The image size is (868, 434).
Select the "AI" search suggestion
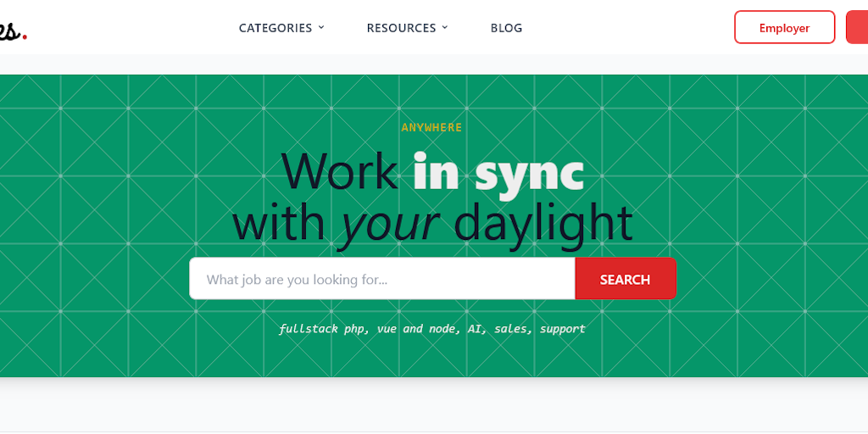coord(475,329)
